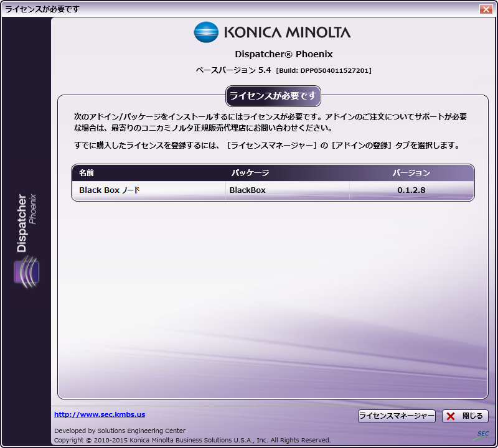The width and height of the screenshot is (498, 448).
Task: Select the 0.1.2.8 version cell
Action: tap(411, 190)
